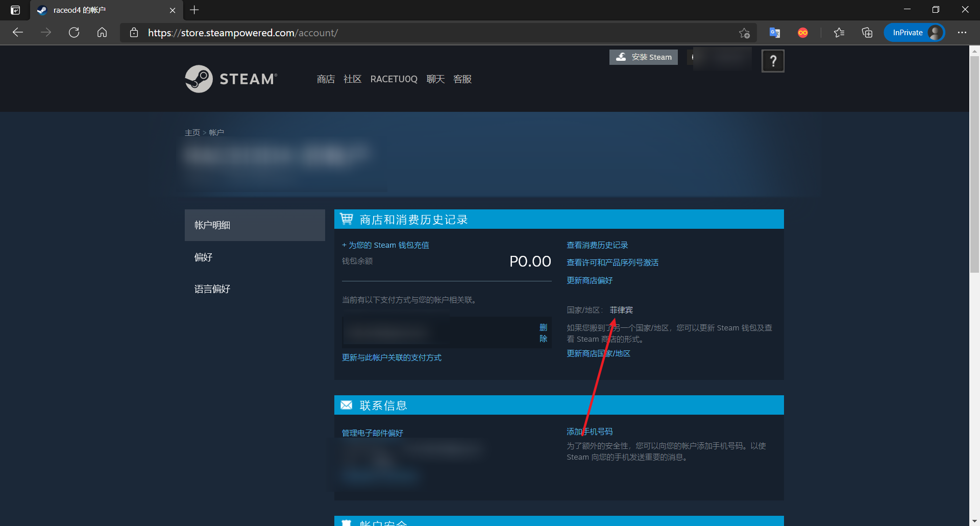Viewport: 980px width, 526px height.
Task: Open the red infinity extension icon
Action: tap(803, 33)
